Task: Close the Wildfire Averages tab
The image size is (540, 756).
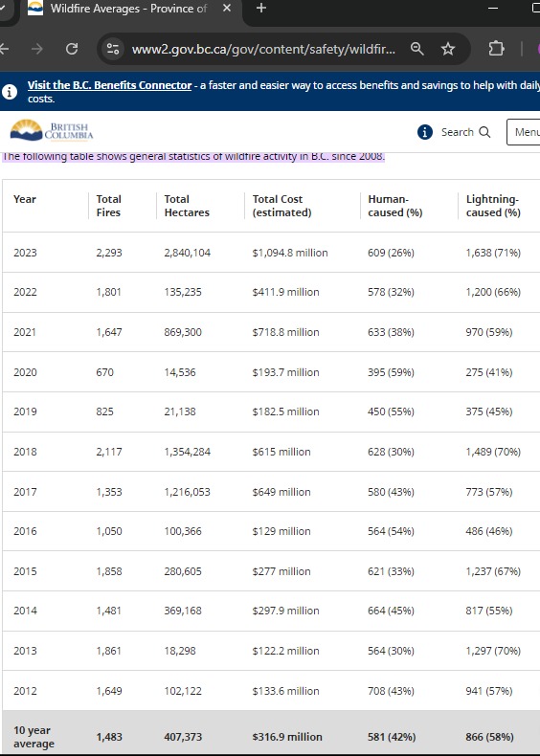Action: (227, 9)
